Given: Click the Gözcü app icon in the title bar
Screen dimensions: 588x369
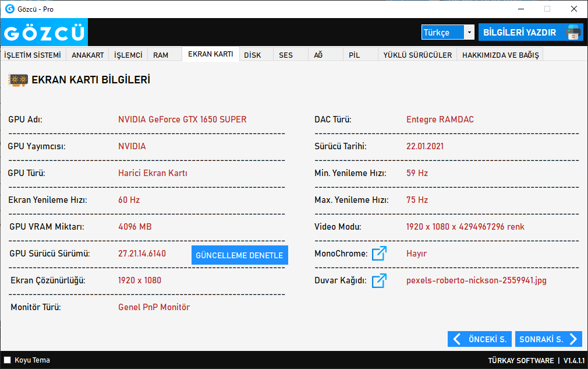Looking at the screenshot, I should pos(9,9).
